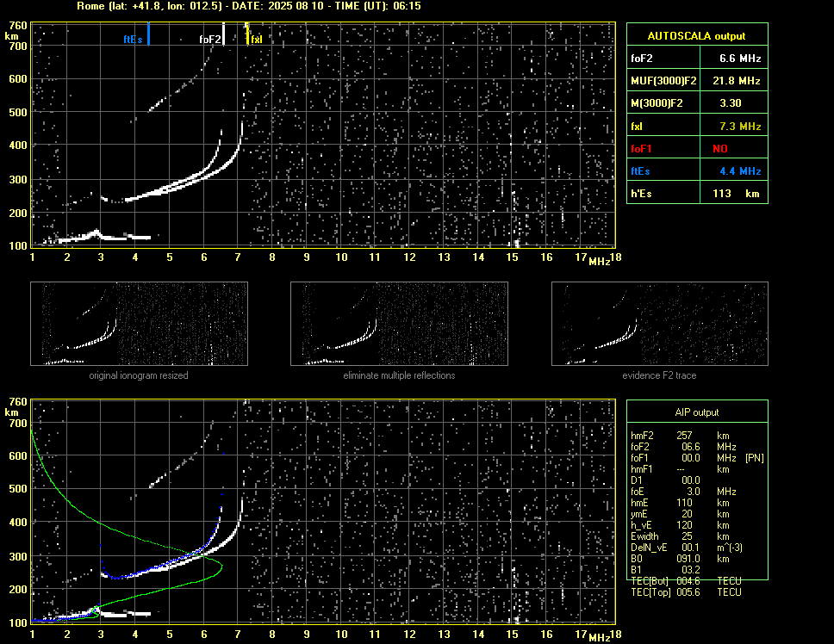
Task: Select the red foF1 NO value
Action: (x=720, y=149)
